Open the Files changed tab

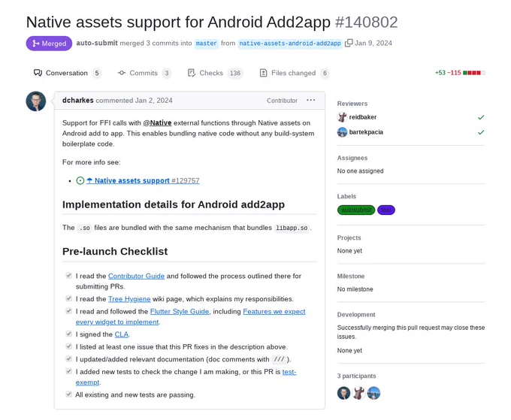(x=294, y=73)
